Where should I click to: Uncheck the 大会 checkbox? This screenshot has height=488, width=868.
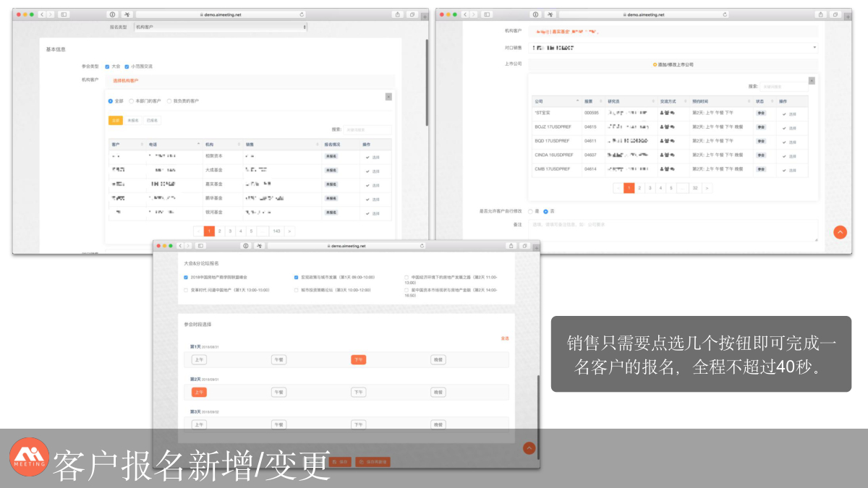click(107, 66)
